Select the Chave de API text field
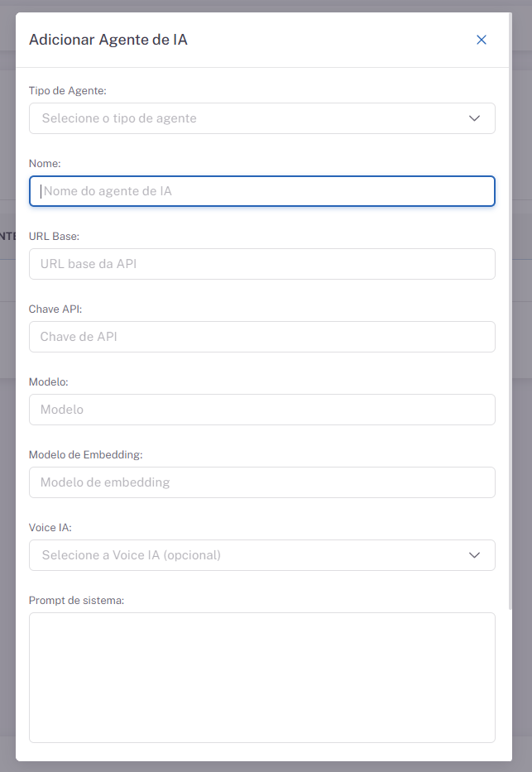 coord(262,337)
